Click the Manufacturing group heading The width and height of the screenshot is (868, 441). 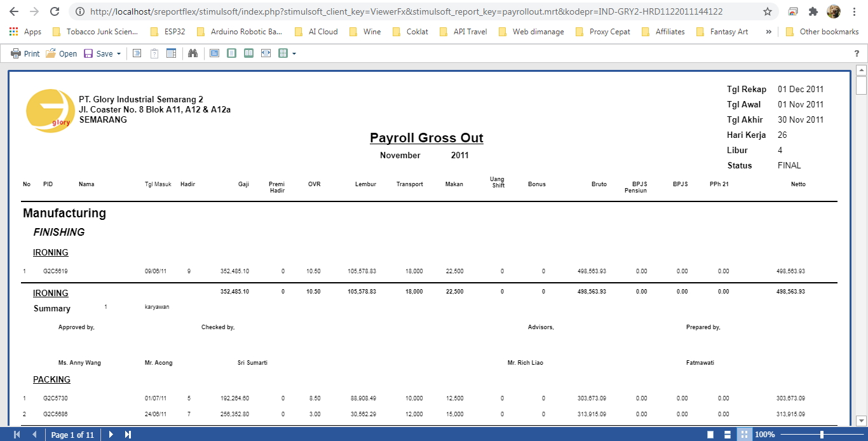pyautogui.click(x=64, y=213)
